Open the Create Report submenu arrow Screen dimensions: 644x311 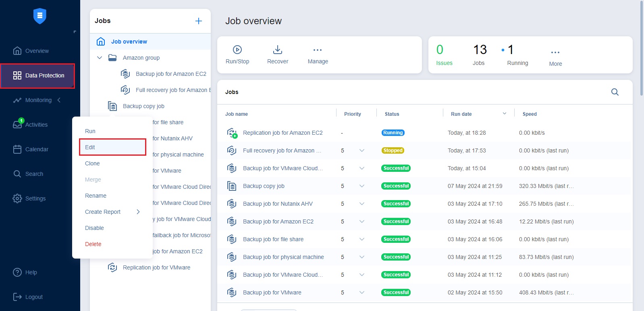click(138, 212)
